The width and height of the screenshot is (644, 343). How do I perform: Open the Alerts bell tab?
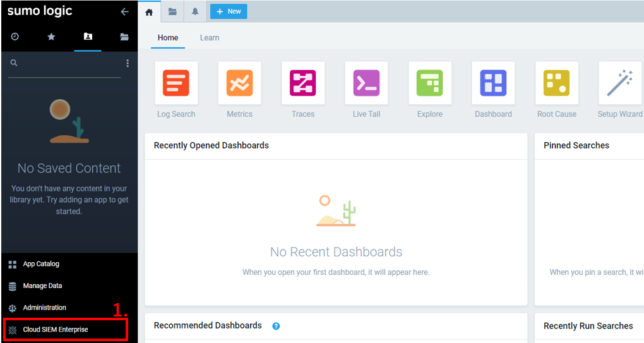click(195, 11)
